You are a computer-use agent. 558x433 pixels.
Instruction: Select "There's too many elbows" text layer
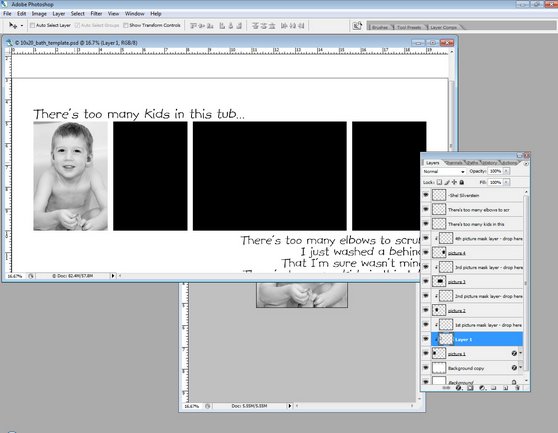tap(477, 209)
